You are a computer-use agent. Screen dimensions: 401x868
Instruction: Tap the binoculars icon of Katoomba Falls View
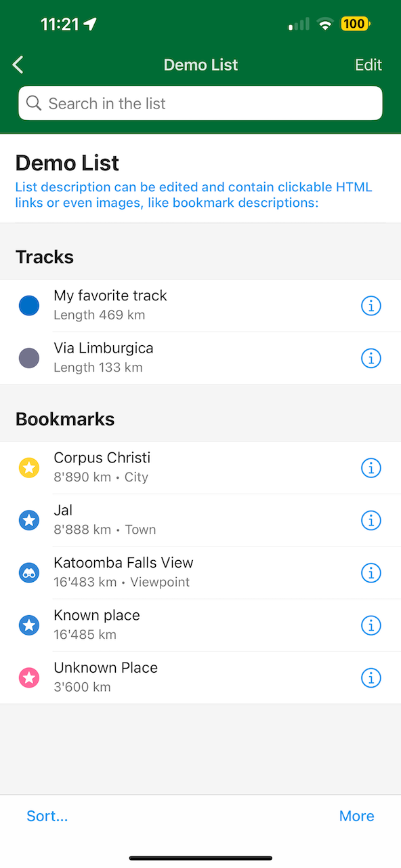coord(29,573)
